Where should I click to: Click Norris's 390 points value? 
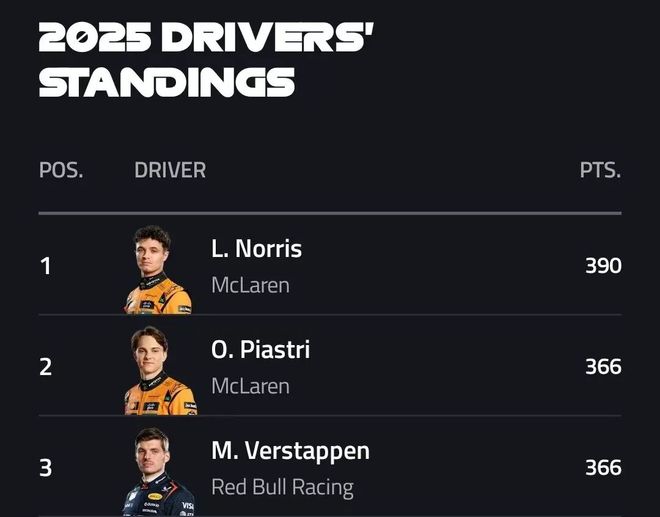[603, 266]
